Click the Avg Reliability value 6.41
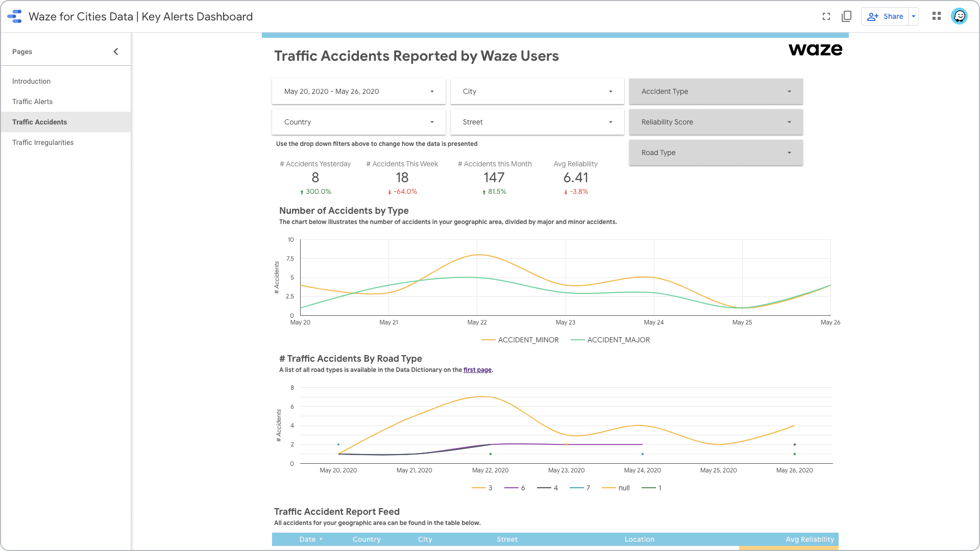This screenshot has height=551, width=980. pyautogui.click(x=576, y=178)
